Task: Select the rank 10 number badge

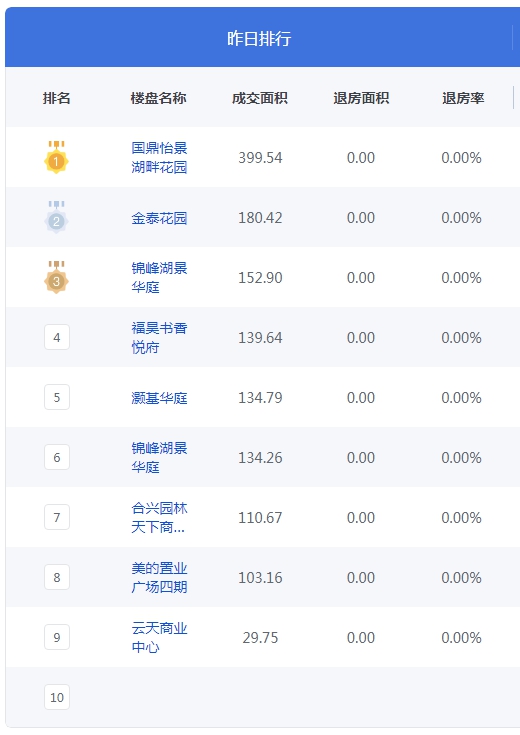Action: [x=57, y=697]
